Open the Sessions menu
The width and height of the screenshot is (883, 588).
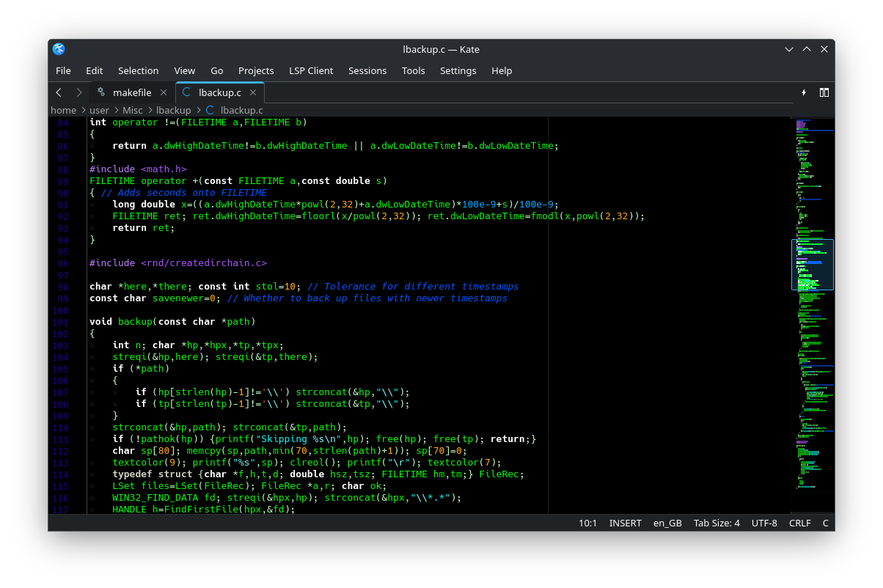click(367, 70)
